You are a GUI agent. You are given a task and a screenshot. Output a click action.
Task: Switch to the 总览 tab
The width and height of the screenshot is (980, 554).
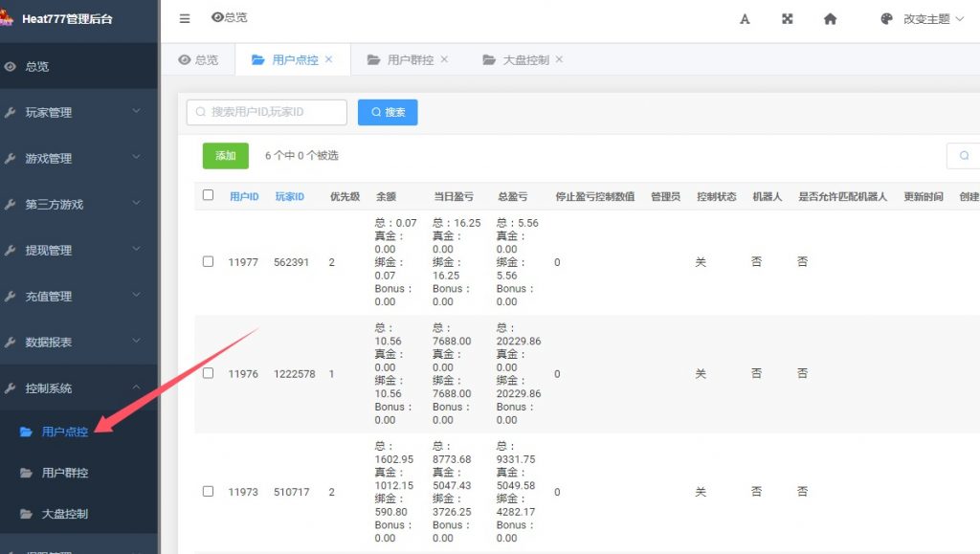pos(198,60)
